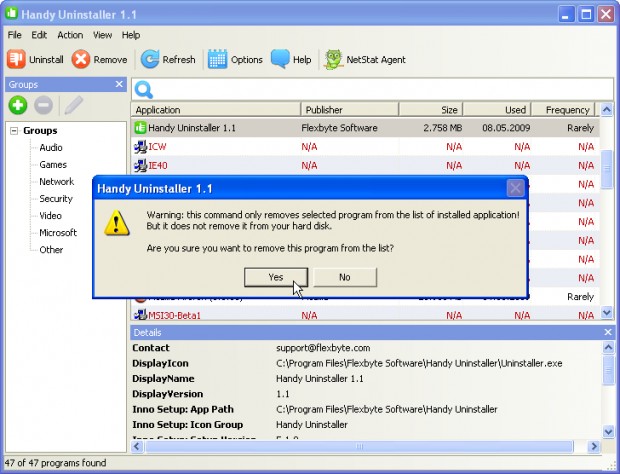
Task: Open the Edit menu
Action: click(x=39, y=35)
